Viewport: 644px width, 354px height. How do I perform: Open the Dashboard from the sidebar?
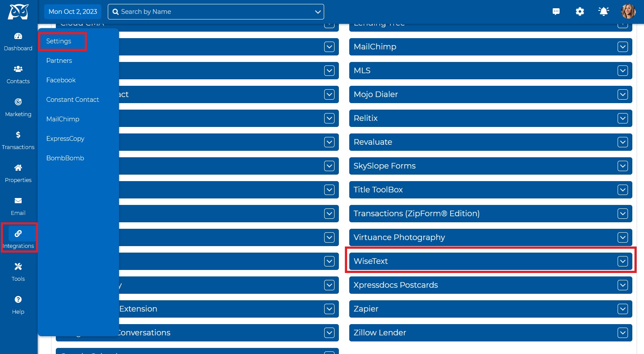[18, 42]
